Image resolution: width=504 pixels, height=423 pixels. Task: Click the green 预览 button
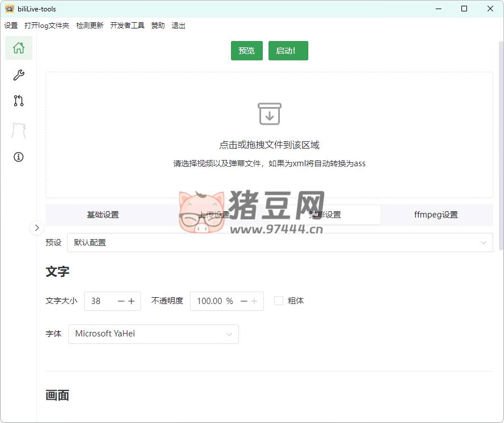[246, 51]
